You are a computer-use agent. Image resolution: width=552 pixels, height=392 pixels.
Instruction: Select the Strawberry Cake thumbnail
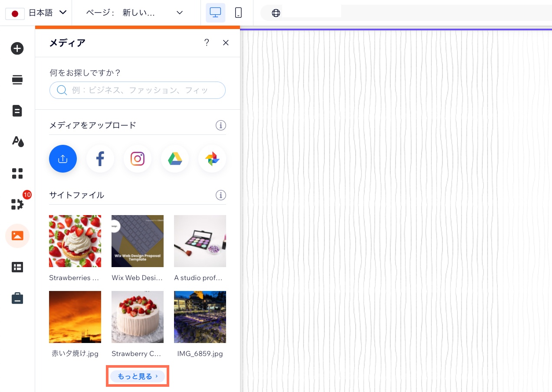[138, 317]
